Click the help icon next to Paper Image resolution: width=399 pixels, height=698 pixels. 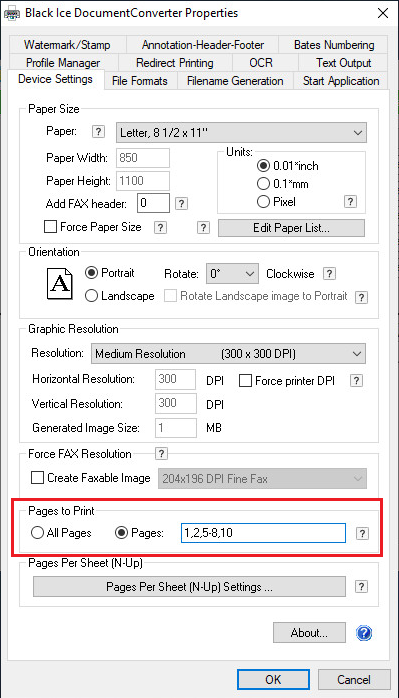(98, 132)
